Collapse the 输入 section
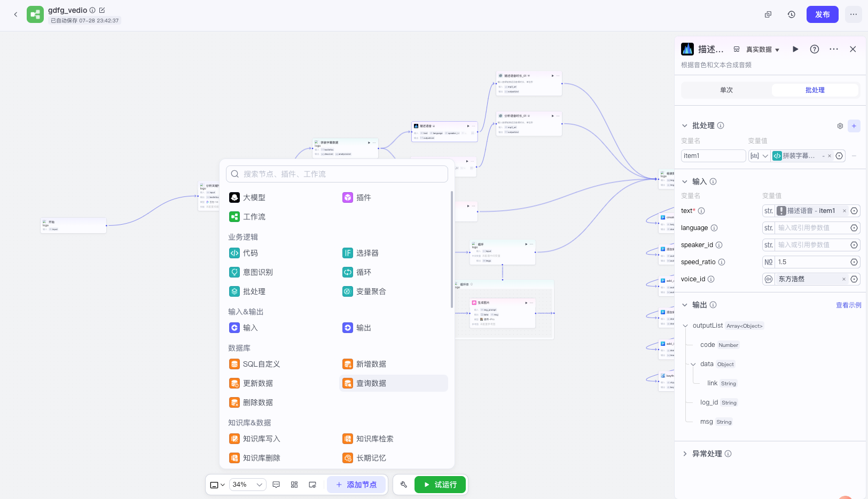This screenshot has height=499, width=868. [x=685, y=181]
